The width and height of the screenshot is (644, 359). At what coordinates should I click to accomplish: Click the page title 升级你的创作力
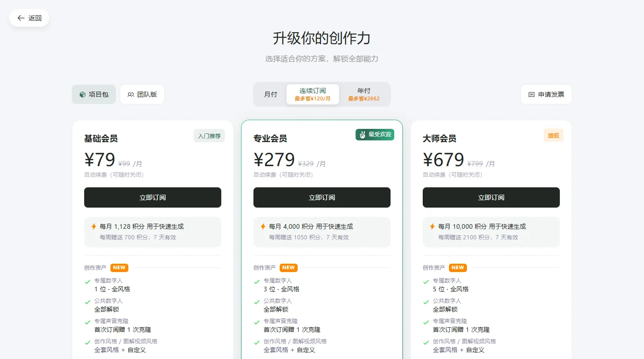coord(322,38)
